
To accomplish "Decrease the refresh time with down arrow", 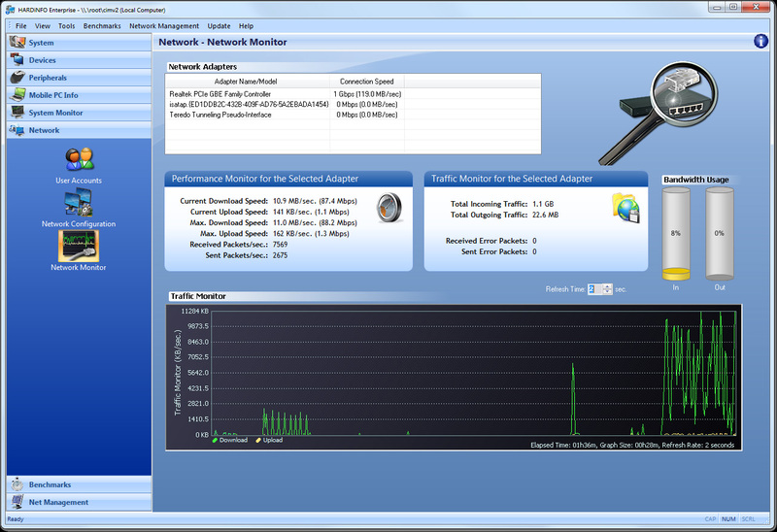I will point(608,292).
